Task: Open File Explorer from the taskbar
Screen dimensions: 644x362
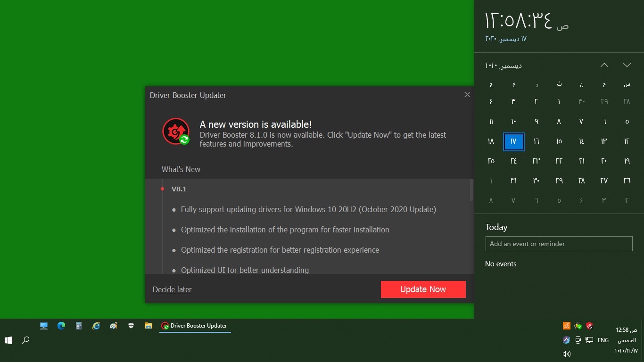Action: (149, 326)
